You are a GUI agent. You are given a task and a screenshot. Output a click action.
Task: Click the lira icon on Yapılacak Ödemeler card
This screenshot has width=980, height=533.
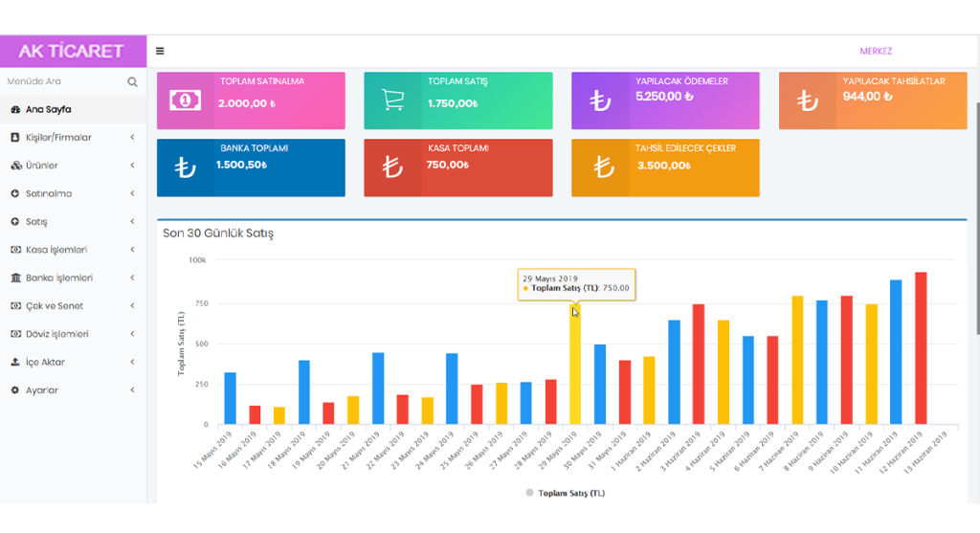coord(600,100)
